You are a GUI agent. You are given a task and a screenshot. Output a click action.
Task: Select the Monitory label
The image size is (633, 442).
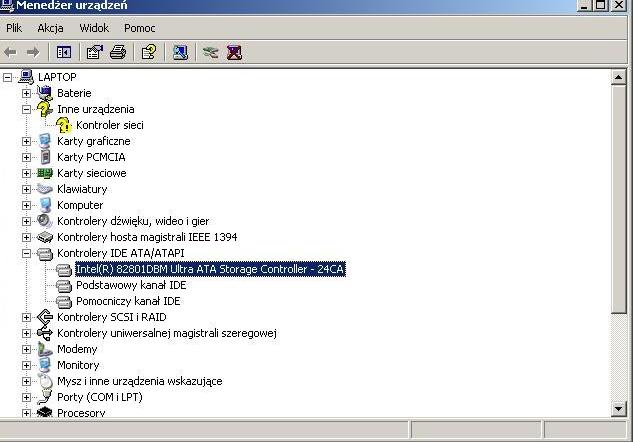78,365
